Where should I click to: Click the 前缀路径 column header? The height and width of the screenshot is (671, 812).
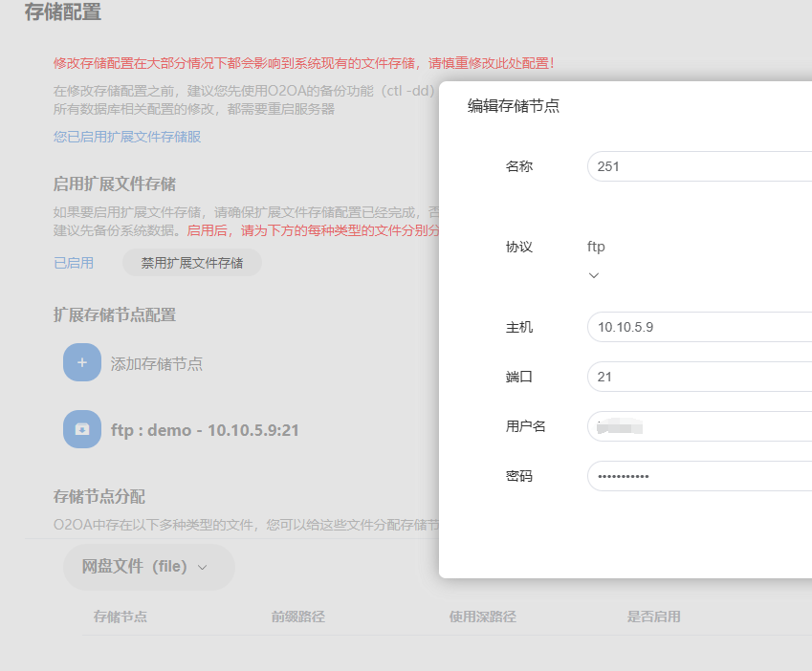[298, 617]
